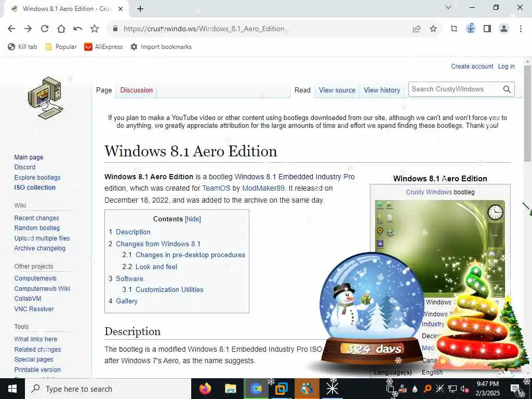Open Explore bootlegs in sidebar
532x399 pixels.
37,178
